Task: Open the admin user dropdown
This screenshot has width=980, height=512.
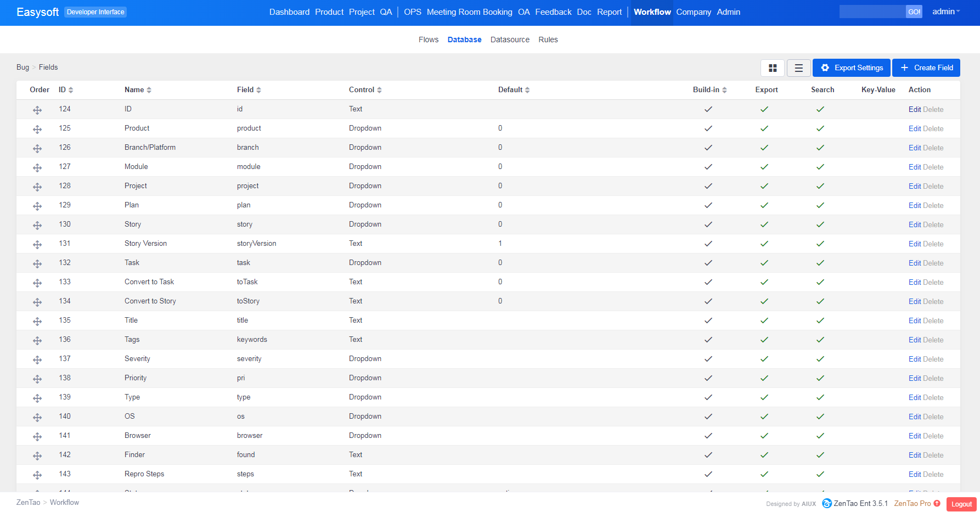Action: 945,12
